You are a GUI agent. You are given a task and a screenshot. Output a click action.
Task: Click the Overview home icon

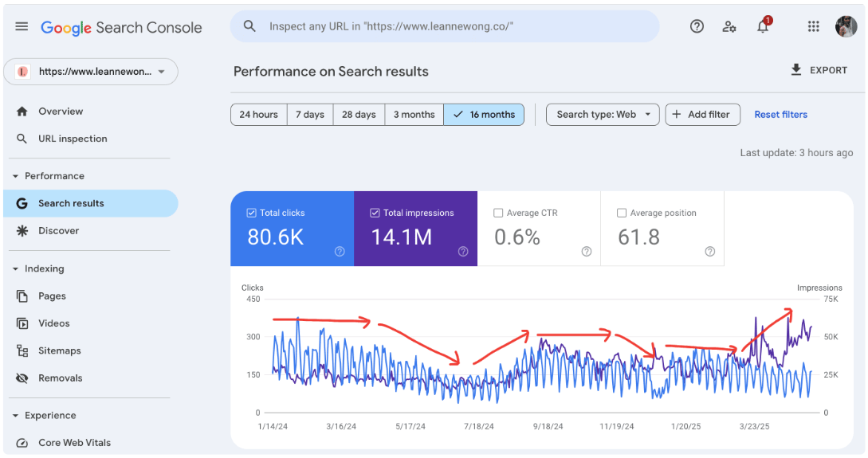[22, 112]
